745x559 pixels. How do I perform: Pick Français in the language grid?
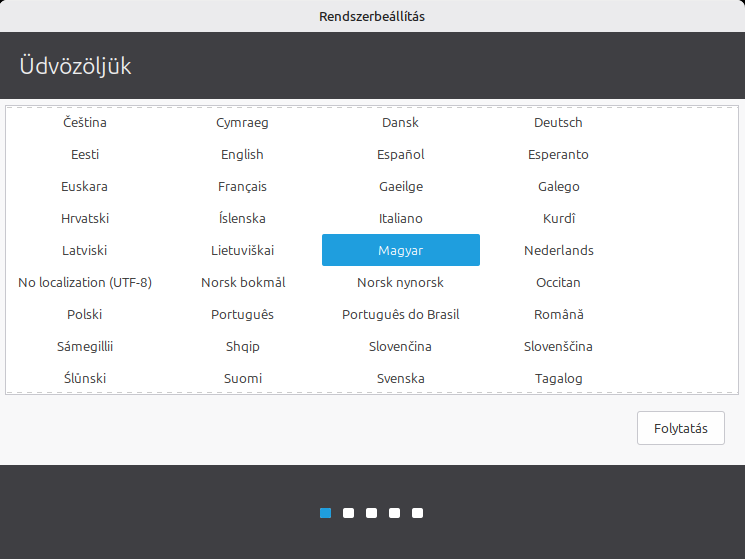242,186
